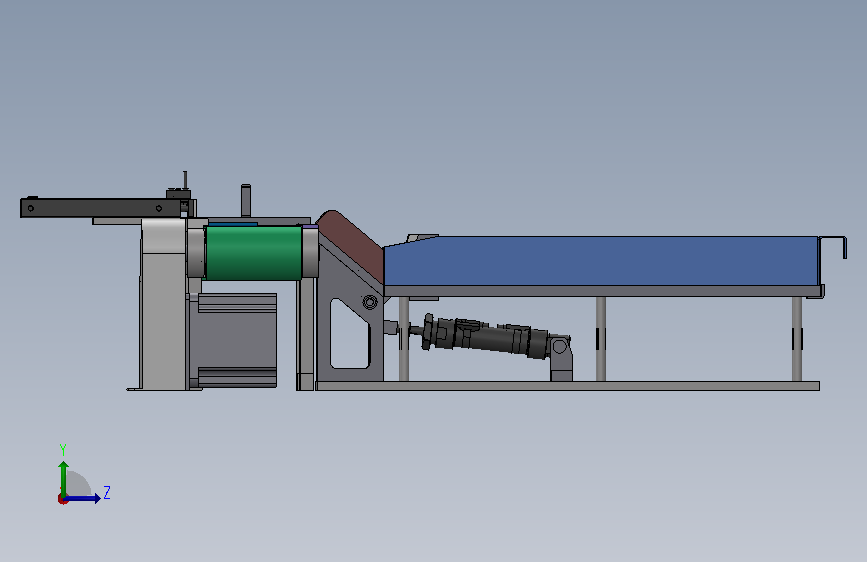Select the cylinder's rear pivot mounting bracket

click(x=561, y=358)
